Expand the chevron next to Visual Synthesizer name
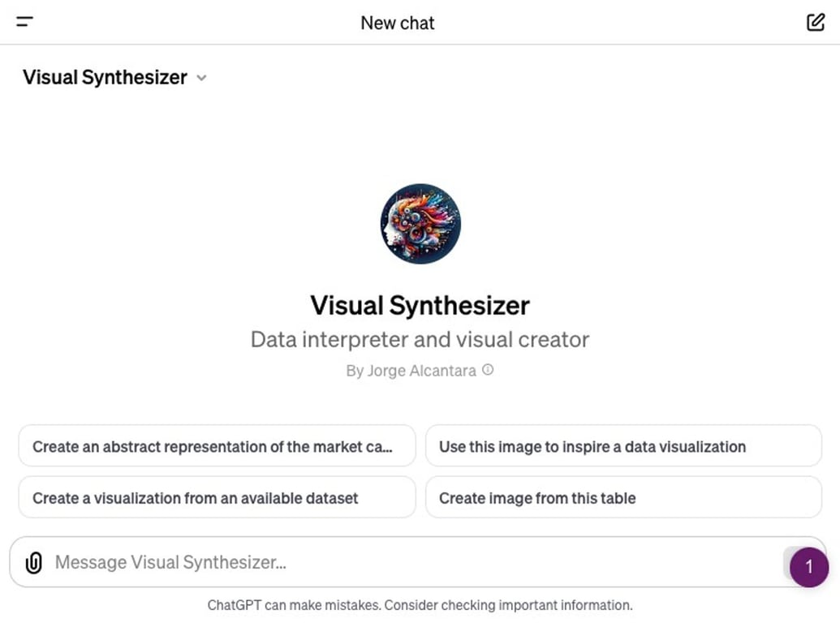The height and width of the screenshot is (623, 840). [201, 78]
